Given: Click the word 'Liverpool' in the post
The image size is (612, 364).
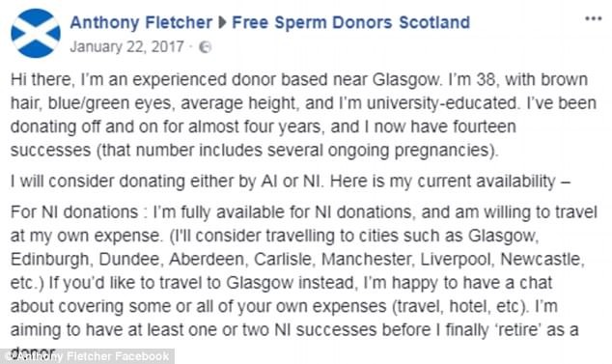Looking at the screenshot, I should pyautogui.click(x=455, y=260).
